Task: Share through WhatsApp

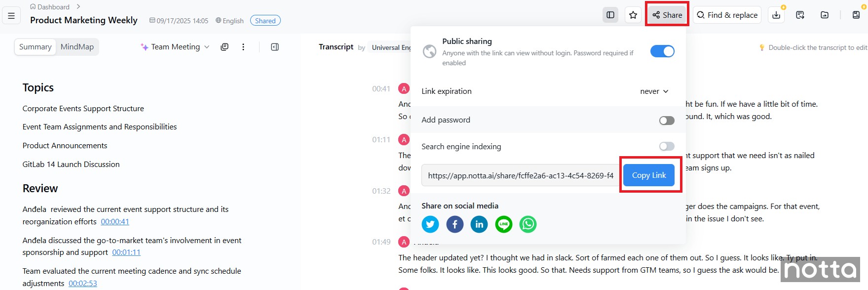Action: point(528,224)
